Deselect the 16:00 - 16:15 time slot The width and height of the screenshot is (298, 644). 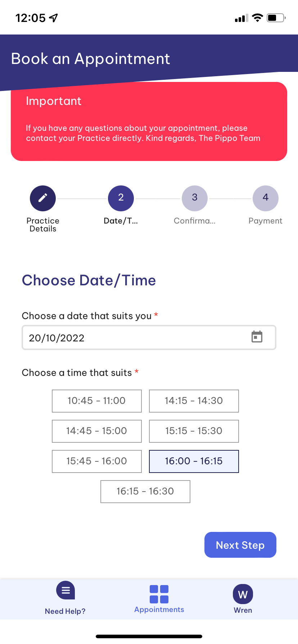coord(194,461)
